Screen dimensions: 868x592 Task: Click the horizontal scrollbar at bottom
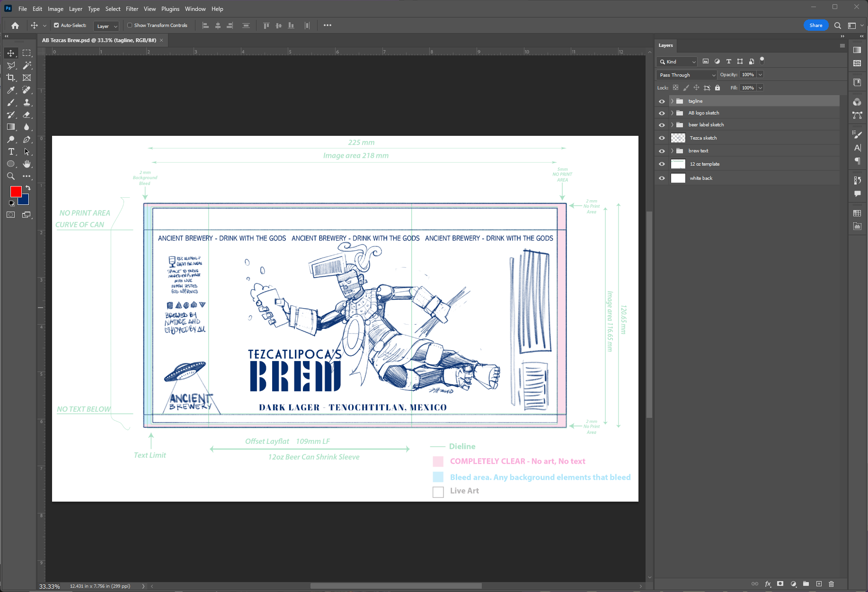click(396, 586)
